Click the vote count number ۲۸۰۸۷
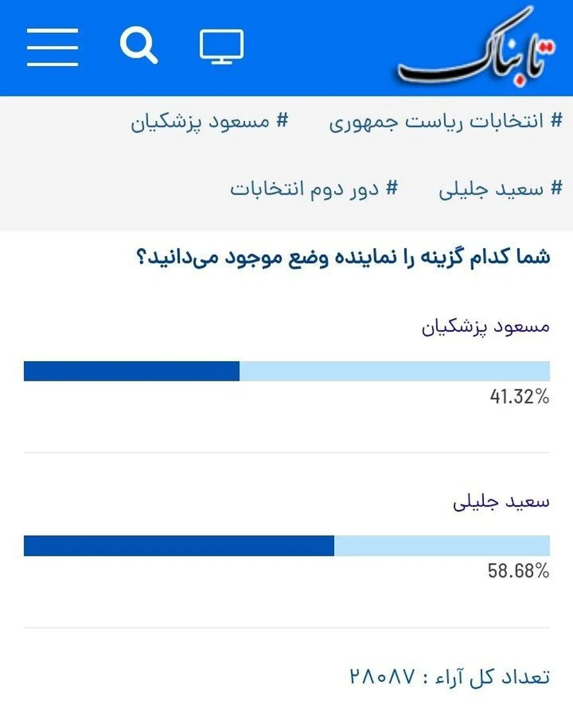 382,676
